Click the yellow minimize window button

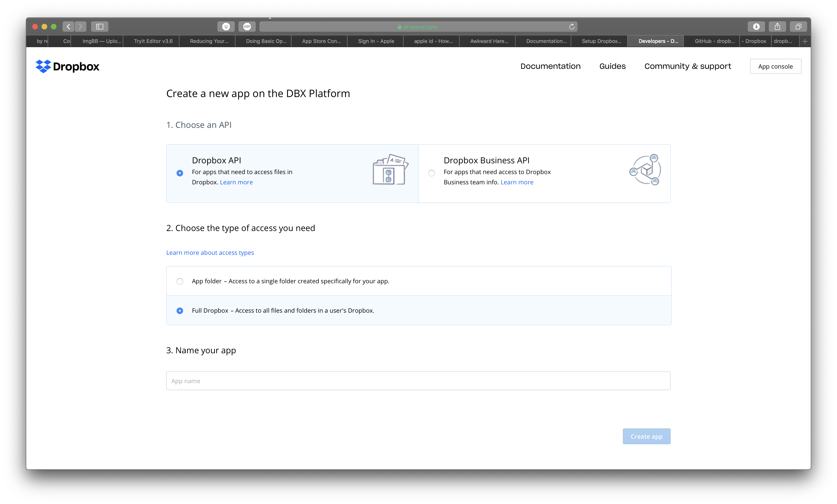(x=44, y=26)
